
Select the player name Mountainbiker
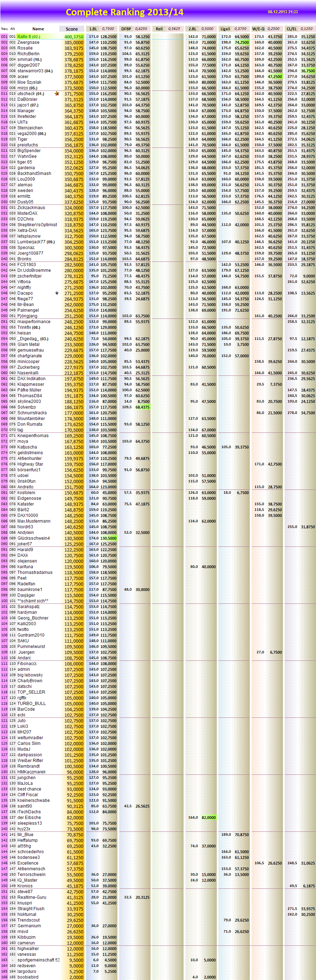[x=31, y=419]
